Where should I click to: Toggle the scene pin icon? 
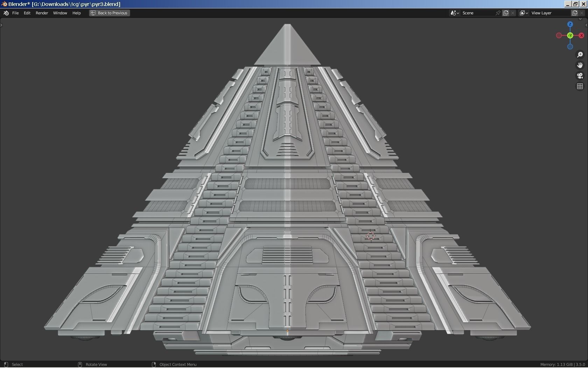498,13
